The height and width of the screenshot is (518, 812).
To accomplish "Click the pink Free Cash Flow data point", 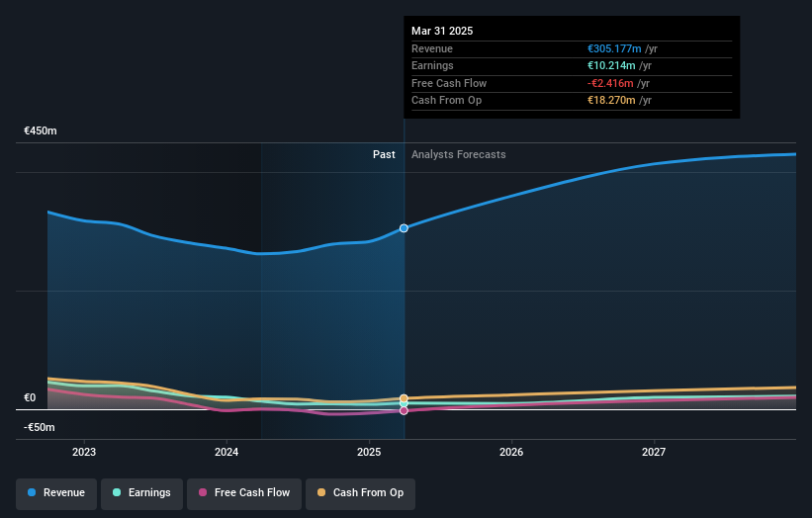I will [x=404, y=410].
